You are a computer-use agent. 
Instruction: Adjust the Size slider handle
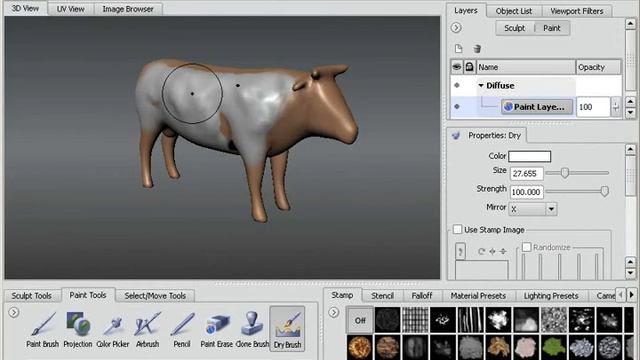[x=564, y=173]
